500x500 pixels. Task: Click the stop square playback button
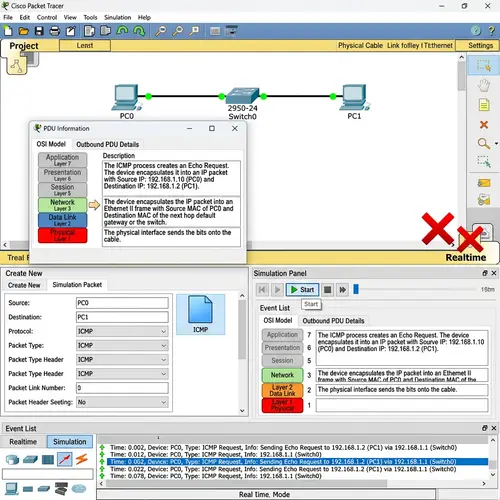tap(327, 290)
